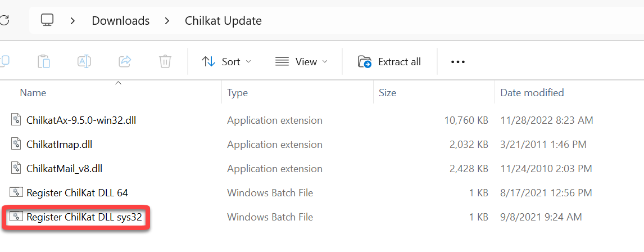Select the ChilkatMail_v8.dll file
The height and width of the screenshot is (252, 644).
(64, 168)
